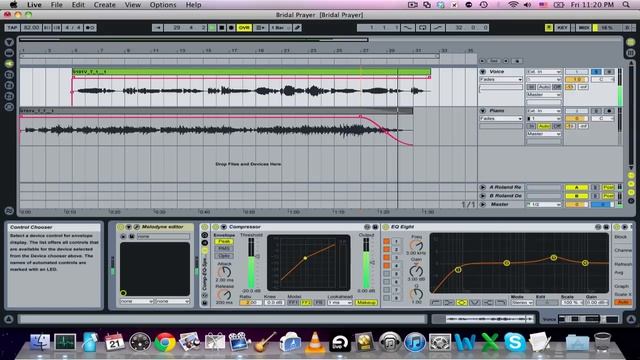Toggle the Melodyne editor device activator

point(120,227)
